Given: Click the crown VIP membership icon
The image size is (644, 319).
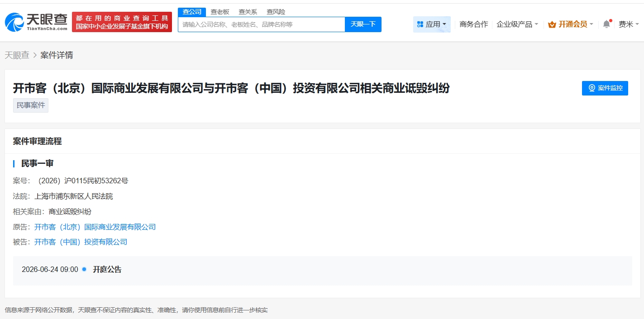Looking at the screenshot, I should coord(552,24).
